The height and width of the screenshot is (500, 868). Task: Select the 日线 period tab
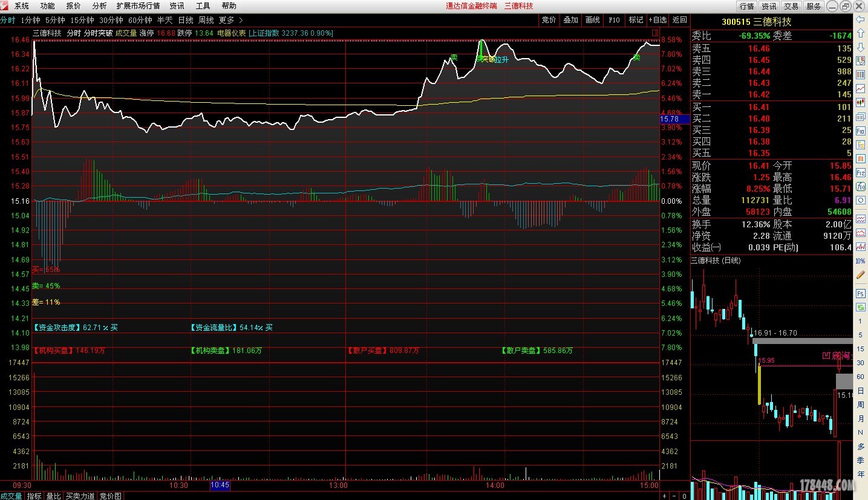(186, 20)
